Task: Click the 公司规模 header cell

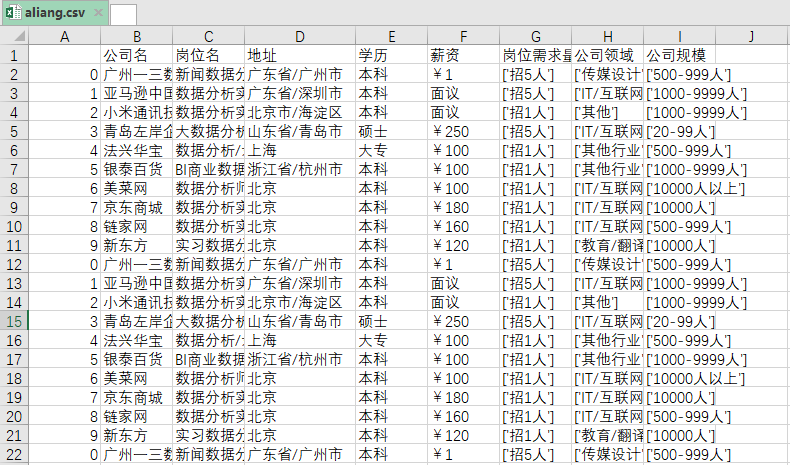Action: tap(680, 55)
